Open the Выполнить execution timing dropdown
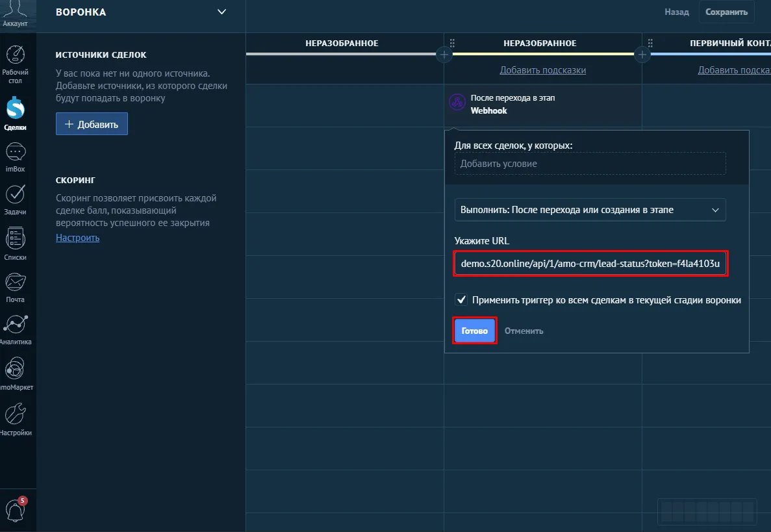 [590, 210]
